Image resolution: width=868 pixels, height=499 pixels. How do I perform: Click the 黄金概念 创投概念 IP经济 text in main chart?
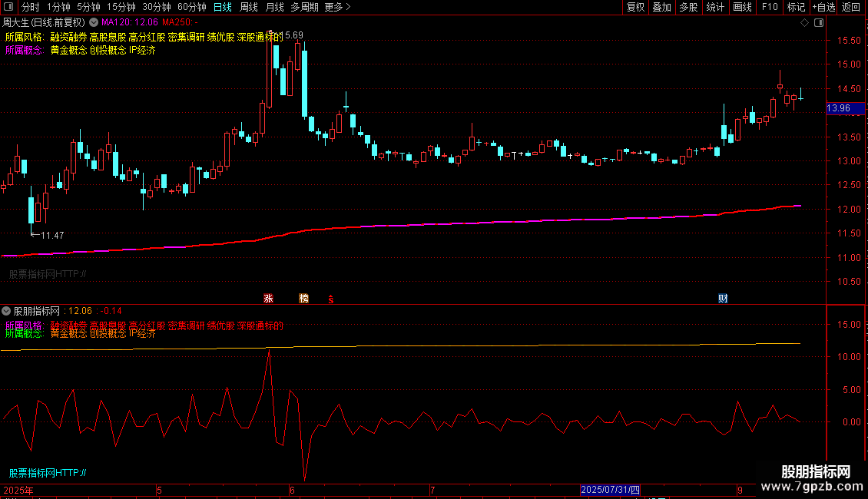tap(103, 51)
